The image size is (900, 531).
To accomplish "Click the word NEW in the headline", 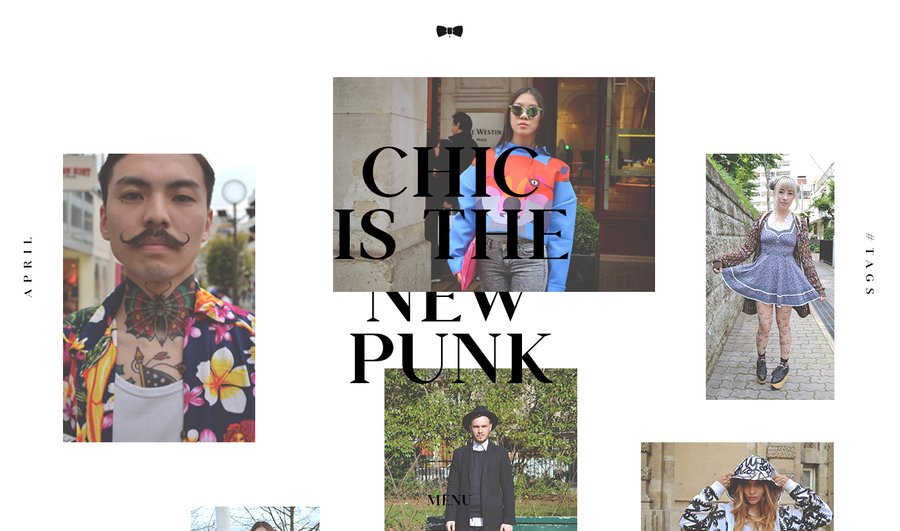I will [x=445, y=307].
